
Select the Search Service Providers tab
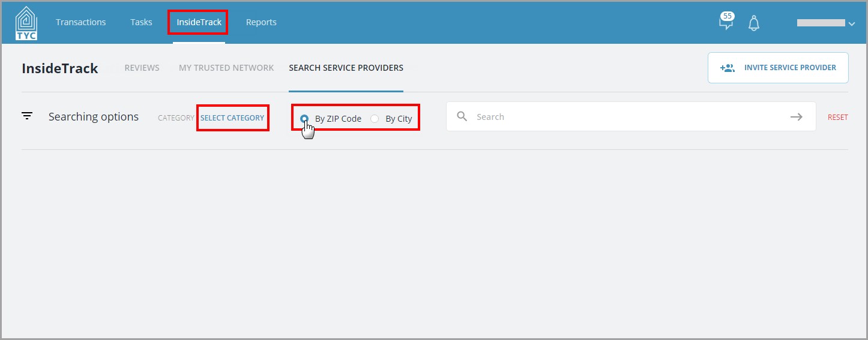[346, 68]
